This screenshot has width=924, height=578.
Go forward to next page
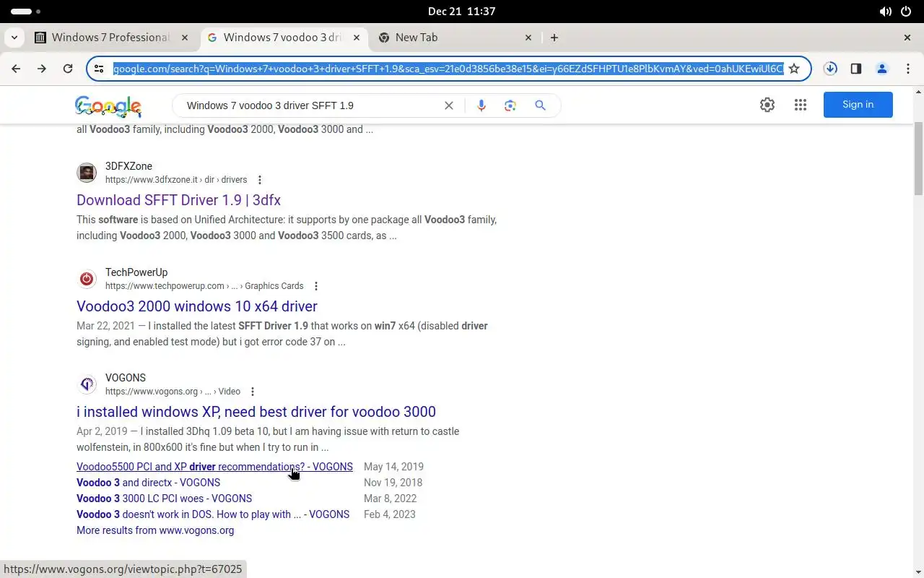(x=42, y=69)
